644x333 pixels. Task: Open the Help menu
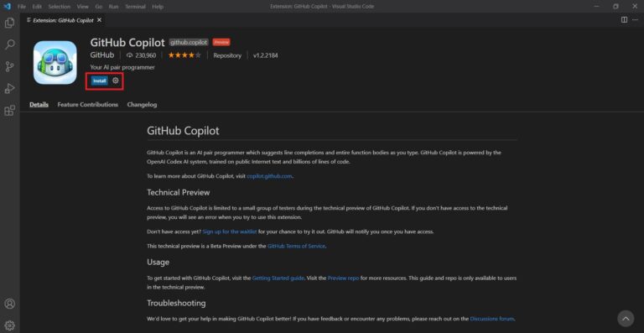[158, 7]
